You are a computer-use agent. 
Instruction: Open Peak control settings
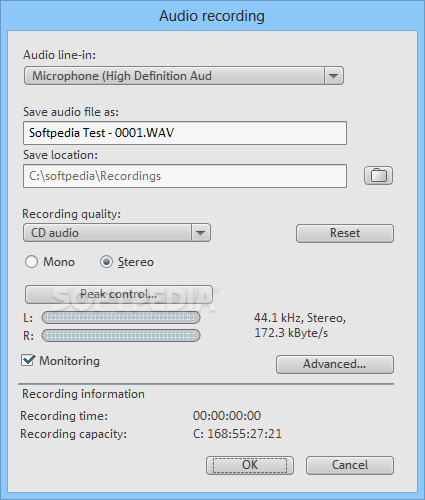[119, 294]
